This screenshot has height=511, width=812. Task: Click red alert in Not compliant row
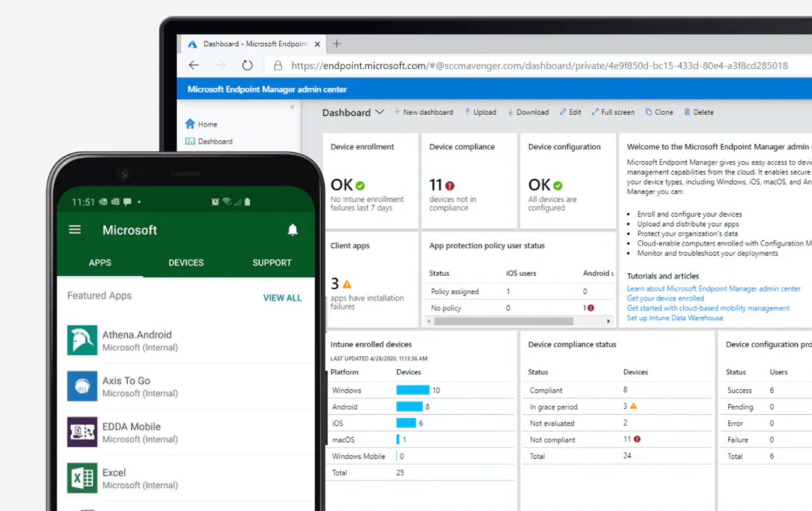(637, 439)
